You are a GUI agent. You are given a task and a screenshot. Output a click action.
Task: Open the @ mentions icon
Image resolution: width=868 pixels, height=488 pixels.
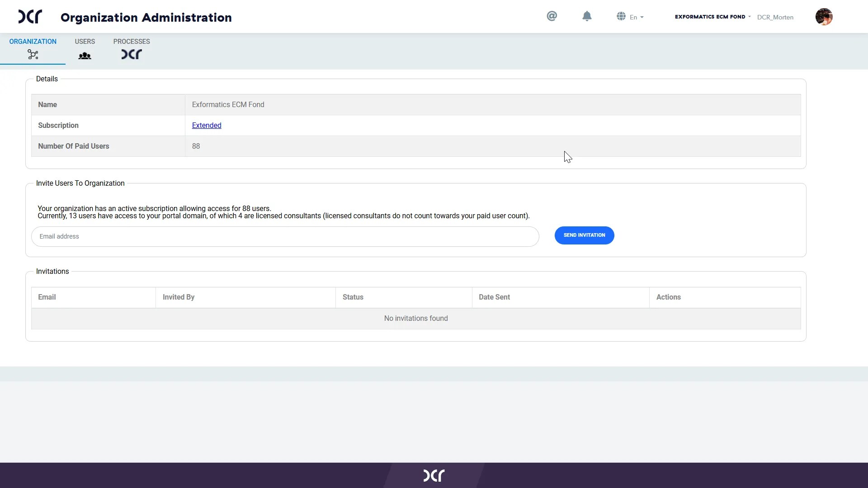552,16
